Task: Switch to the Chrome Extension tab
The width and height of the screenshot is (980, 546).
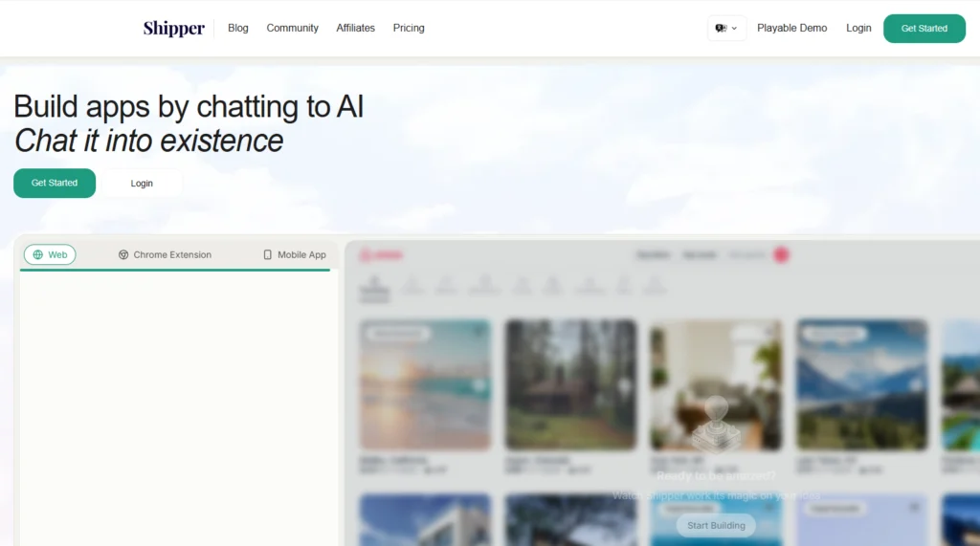Action: [165, 255]
